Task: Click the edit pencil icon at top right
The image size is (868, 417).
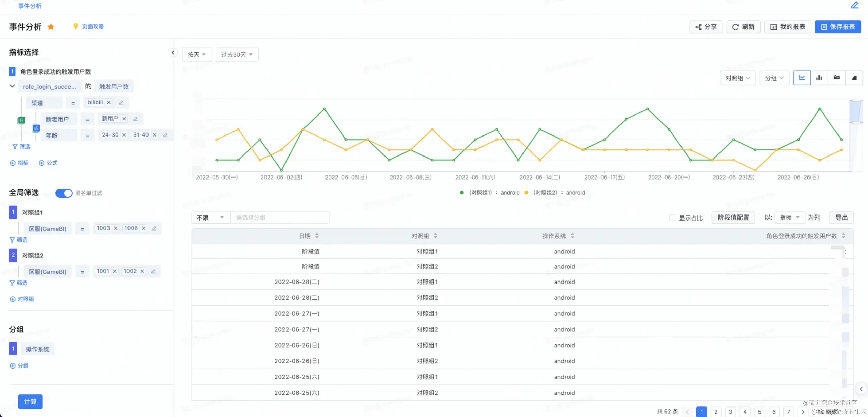Action: (855, 5)
